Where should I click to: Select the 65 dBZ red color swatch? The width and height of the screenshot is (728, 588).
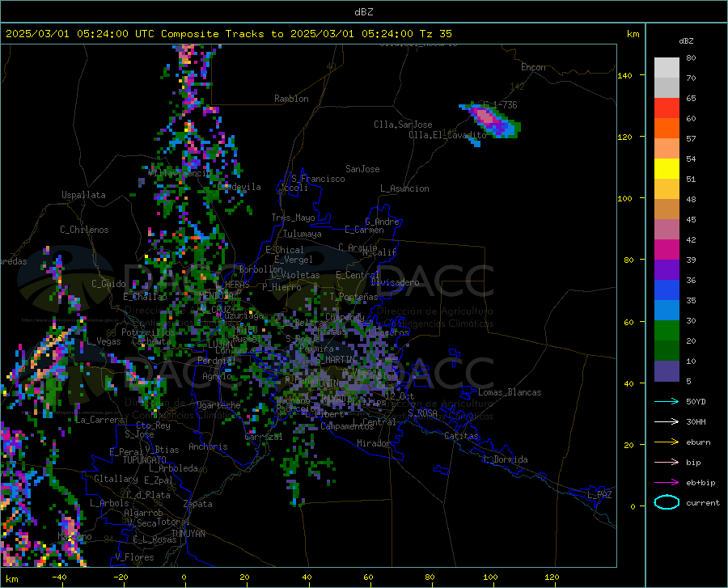click(667, 108)
